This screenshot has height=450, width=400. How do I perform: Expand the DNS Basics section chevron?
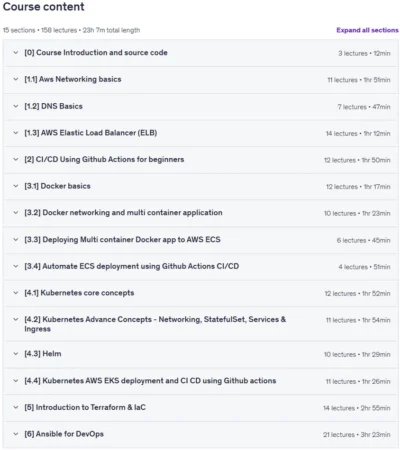(16, 106)
